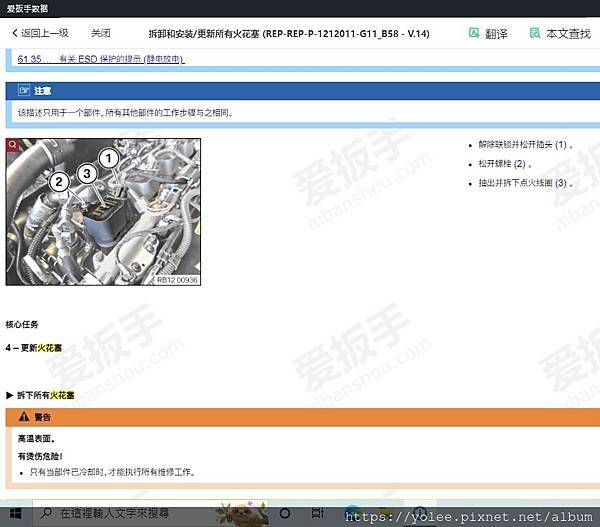Click step text 抽出并拆下点火线圈 (3)
Screen dimensions: 600x527
tap(525, 183)
